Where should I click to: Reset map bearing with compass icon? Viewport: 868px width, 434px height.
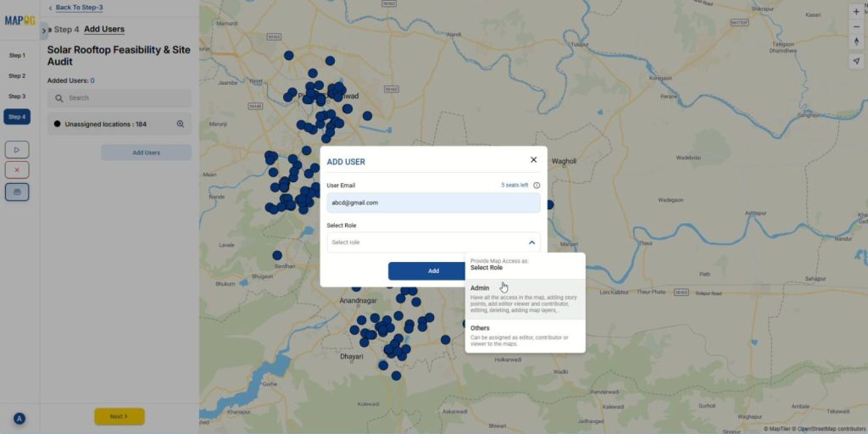[856, 42]
